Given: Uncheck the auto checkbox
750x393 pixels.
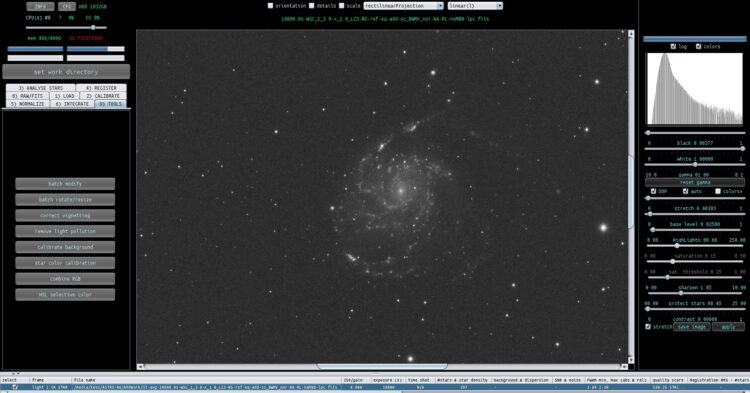Looking at the screenshot, I should click(685, 191).
